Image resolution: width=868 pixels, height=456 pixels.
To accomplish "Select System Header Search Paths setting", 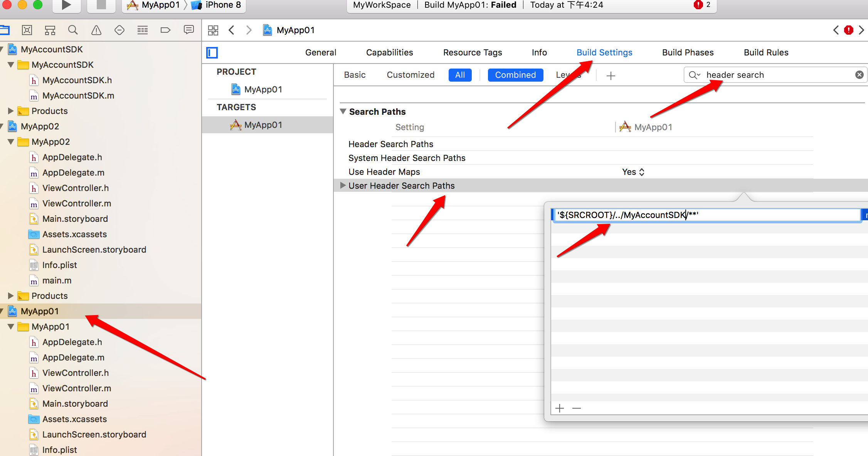I will pyautogui.click(x=407, y=158).
